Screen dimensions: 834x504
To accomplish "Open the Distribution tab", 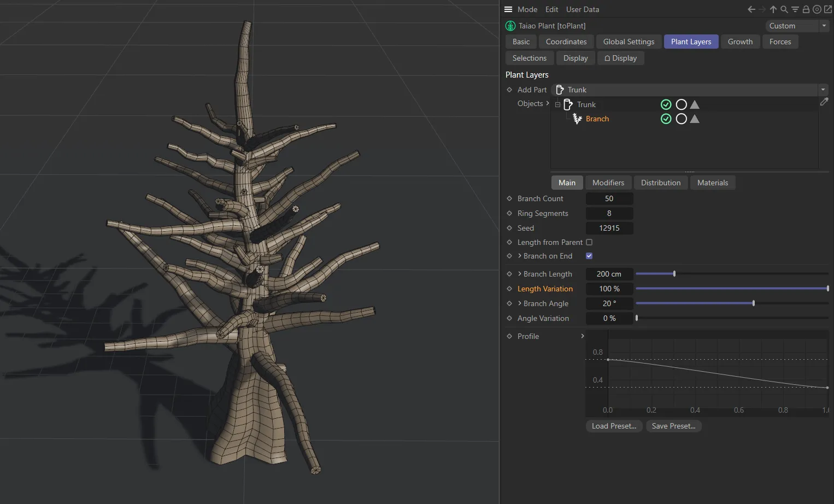I will (x=660, y=183).
